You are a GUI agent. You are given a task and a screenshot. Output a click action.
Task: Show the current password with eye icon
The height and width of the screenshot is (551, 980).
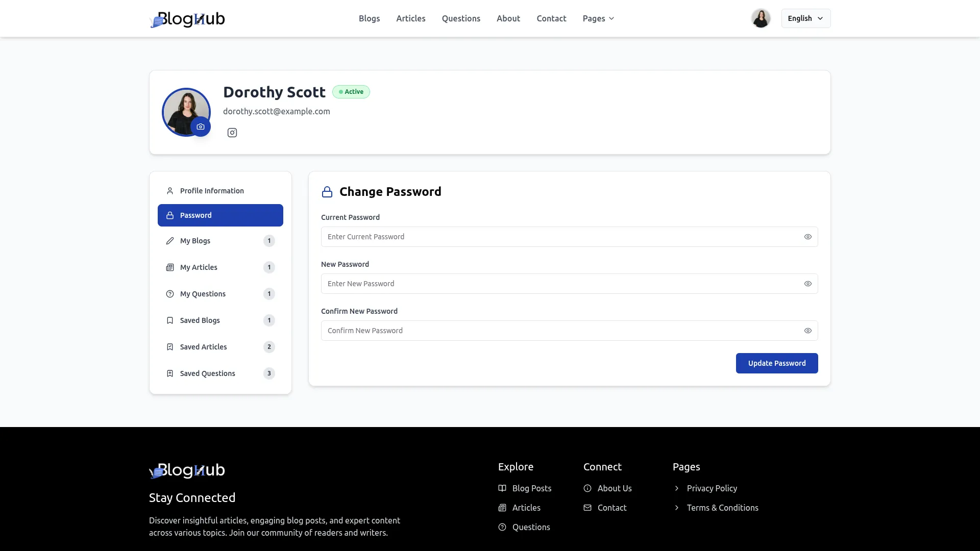807,237
